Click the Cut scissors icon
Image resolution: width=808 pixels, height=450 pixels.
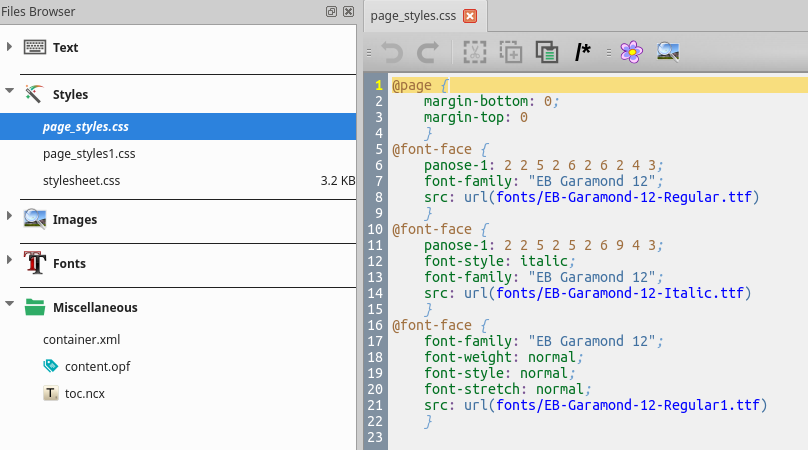(475, 52)
